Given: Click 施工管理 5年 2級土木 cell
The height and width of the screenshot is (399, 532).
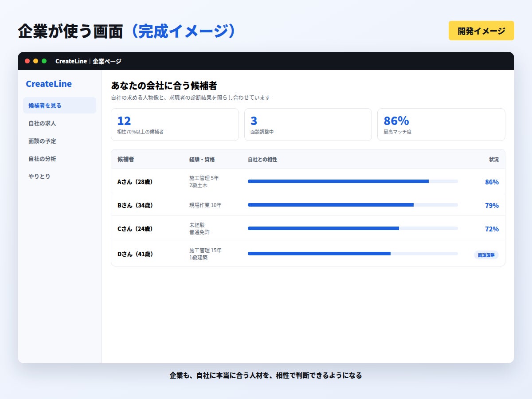Looking at the screenshot, I should pyautogui.click(x=204, y=182).
